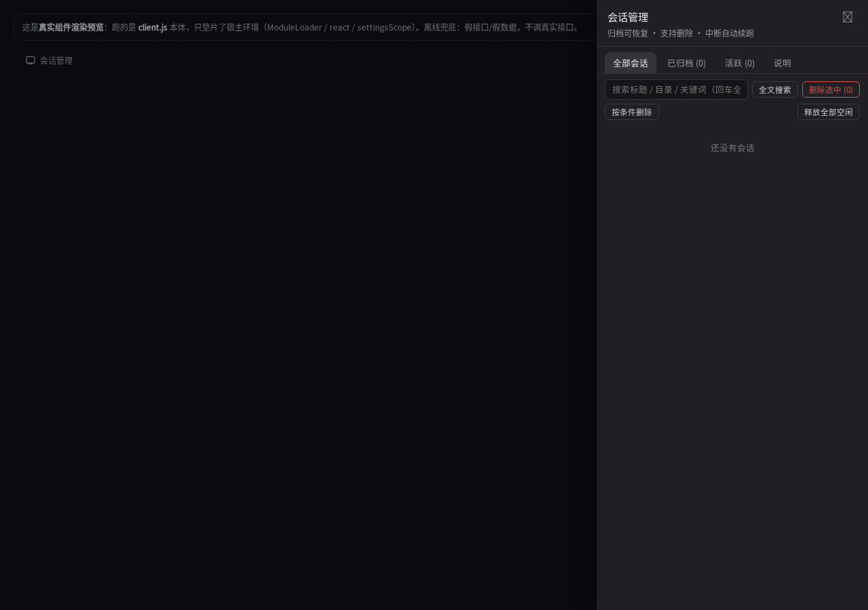
Task: Click the 会话管理 label in background page
Action: 56,60
